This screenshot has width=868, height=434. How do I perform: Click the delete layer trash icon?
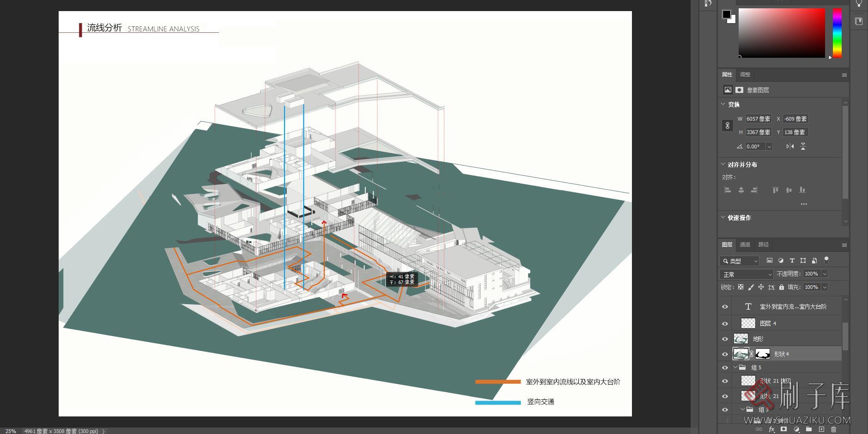834,429
